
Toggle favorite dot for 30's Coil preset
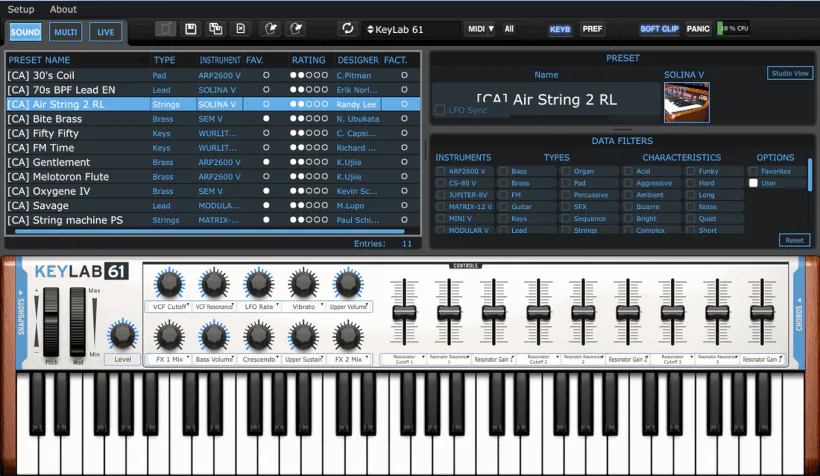point(266,75)
